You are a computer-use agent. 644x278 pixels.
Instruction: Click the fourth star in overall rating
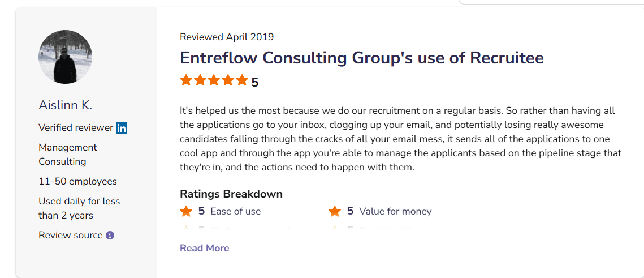pyautogui.click(x=228, y=80)
